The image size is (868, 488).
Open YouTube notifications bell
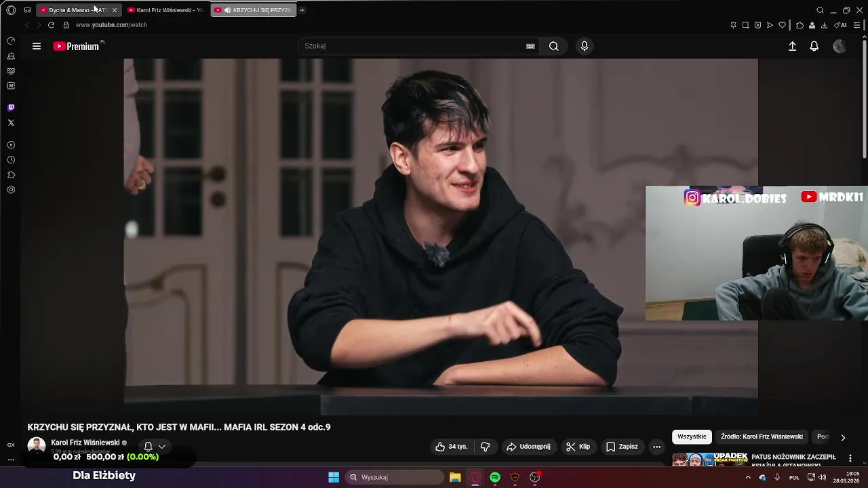click(814, 46)
